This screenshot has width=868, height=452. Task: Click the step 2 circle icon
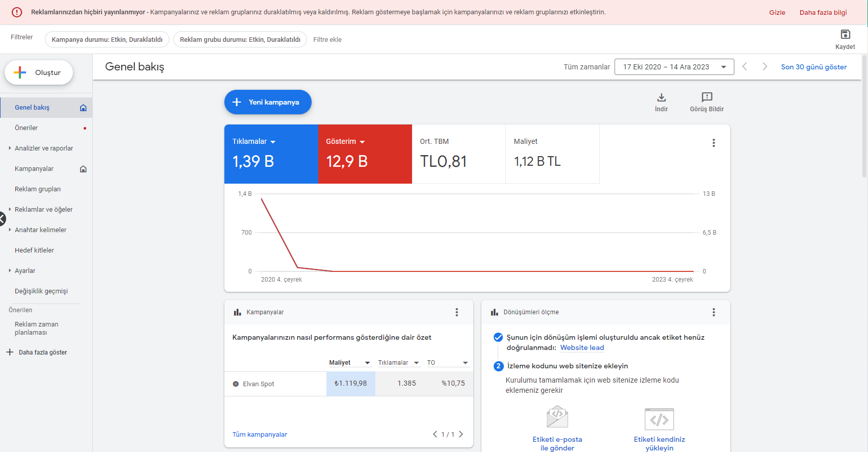tap(498, 366)
